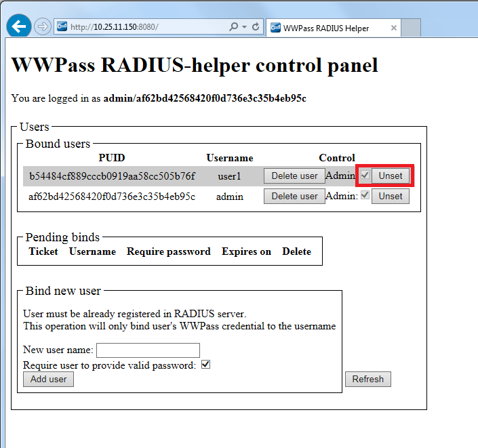The image size is (478, 448).
Task: Delete the admin bound user
Action: point(294,196)
